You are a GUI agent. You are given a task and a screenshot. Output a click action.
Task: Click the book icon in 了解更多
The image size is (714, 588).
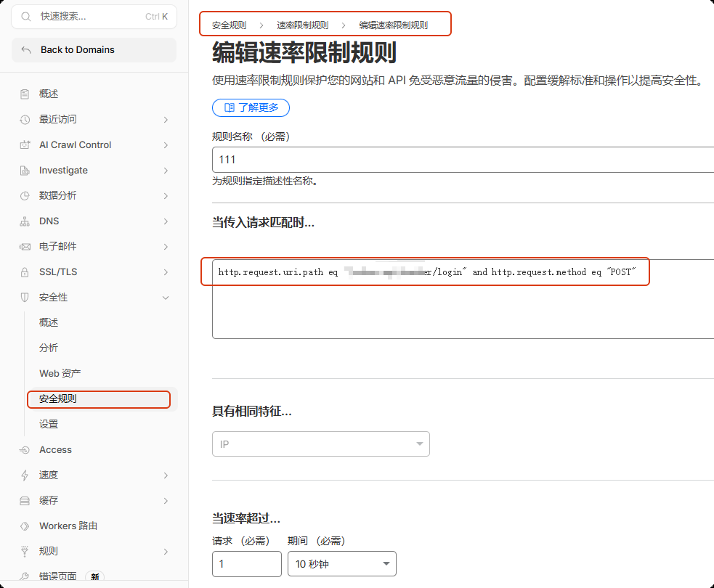tap(230, 107)
